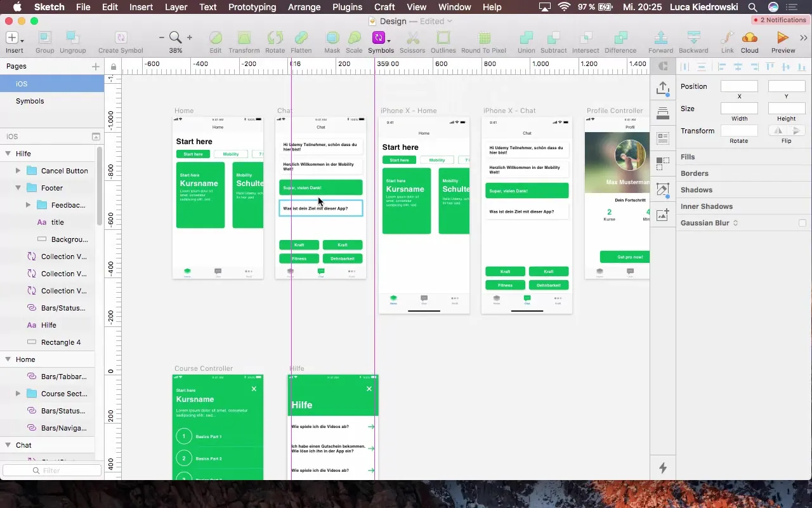Start the prototype Preview
This screenshot has height=508, width=812.
click(783, 38)
